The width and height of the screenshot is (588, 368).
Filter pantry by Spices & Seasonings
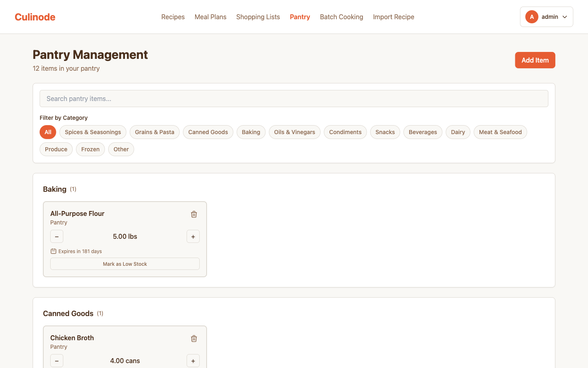[x=93, y=132]
